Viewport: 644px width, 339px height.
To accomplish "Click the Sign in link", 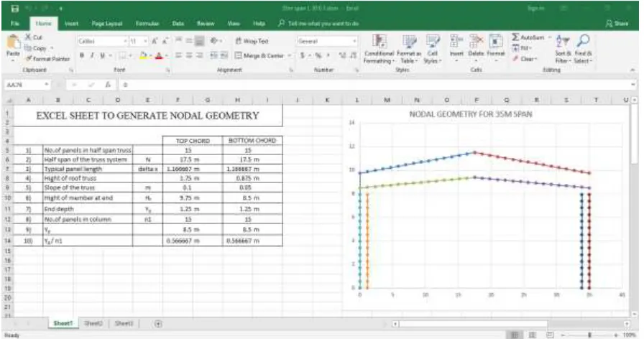I will tap(536, 8).
